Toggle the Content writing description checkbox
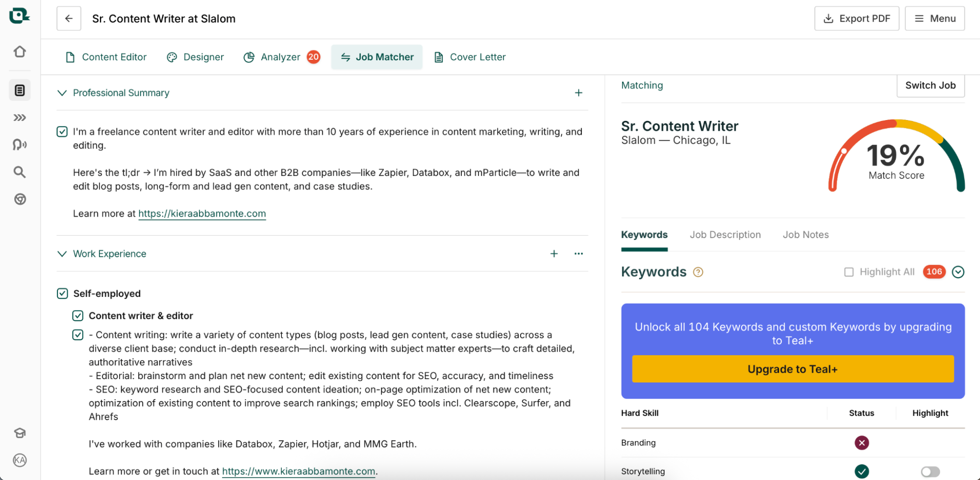980x480 pixels. coord(78,335)
